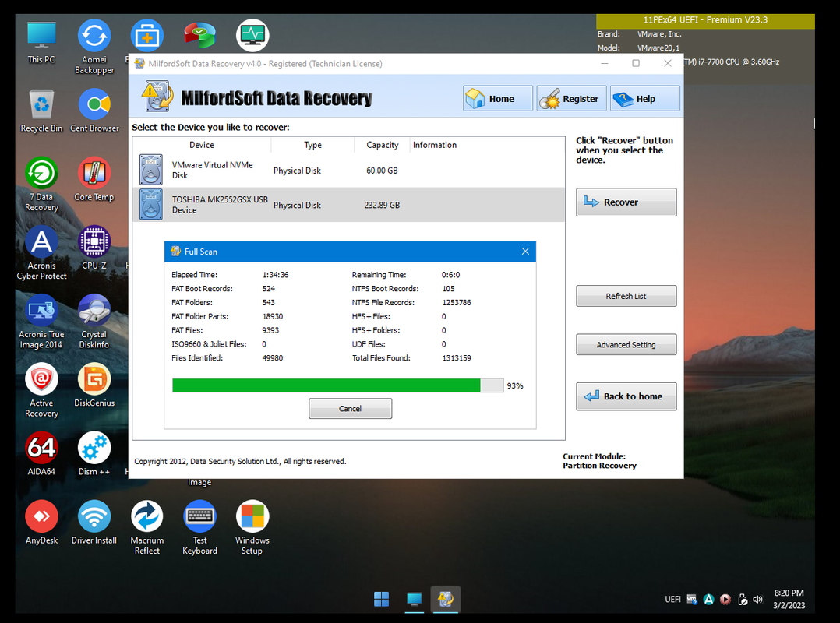The width and height of the screenshot is (840, 623).
Task: Launch Test Keyboard shortcut
Action: (199, 528)
